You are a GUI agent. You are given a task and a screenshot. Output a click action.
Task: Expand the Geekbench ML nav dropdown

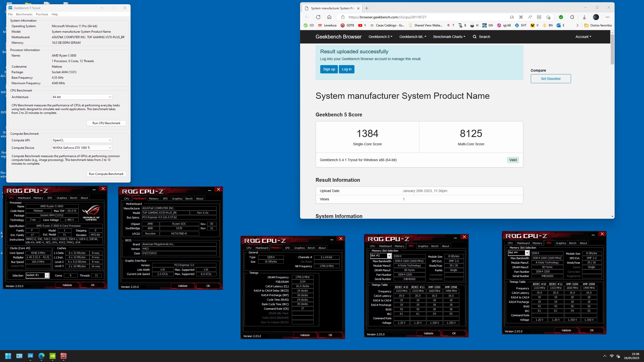tap(413, 37)
